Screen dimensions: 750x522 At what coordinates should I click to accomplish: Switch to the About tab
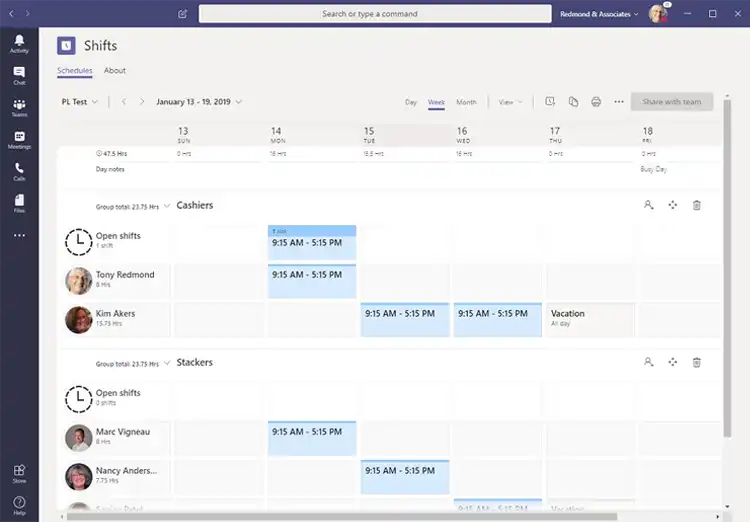click(115, 71)
